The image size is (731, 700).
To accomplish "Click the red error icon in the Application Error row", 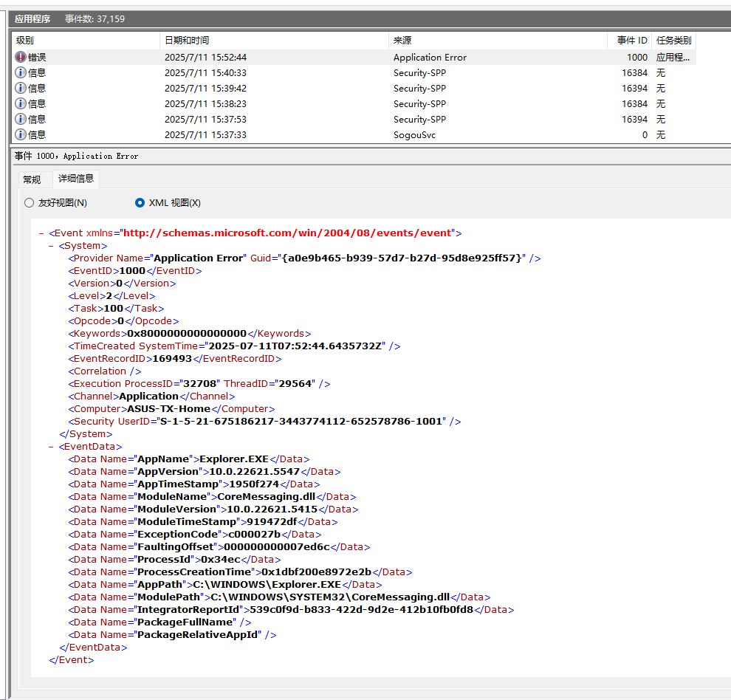I will pos(21,57).
